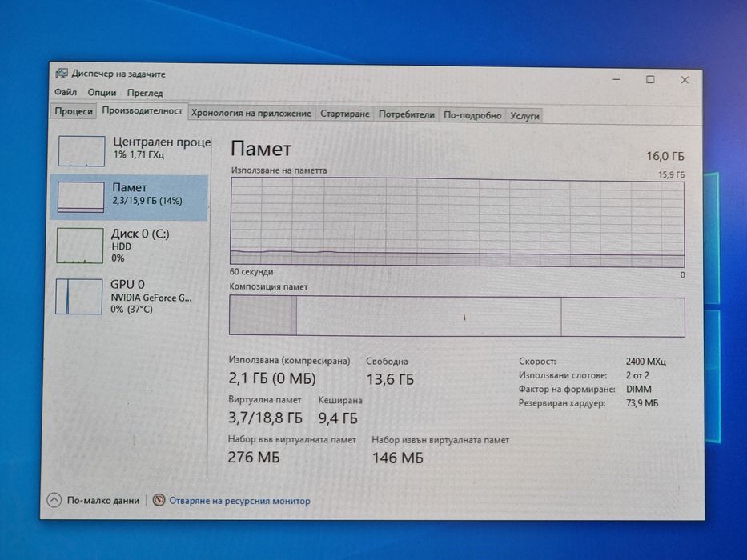This screenshot has width=747, height=560.
Task: Click the CPU mini usage graph thumbnail
Action: [82, 151]
